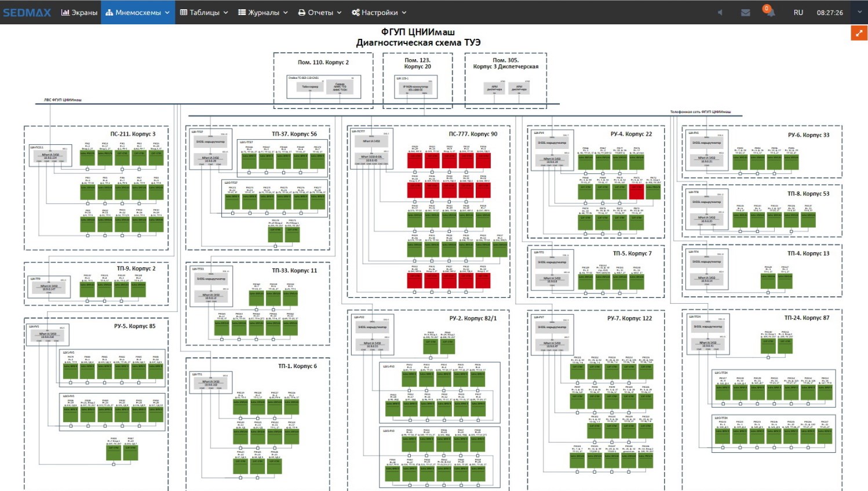Screen dimensions: 868x491
Task: Expand the Мнемосхемы dropdown menu
Action: click(138, 12)
